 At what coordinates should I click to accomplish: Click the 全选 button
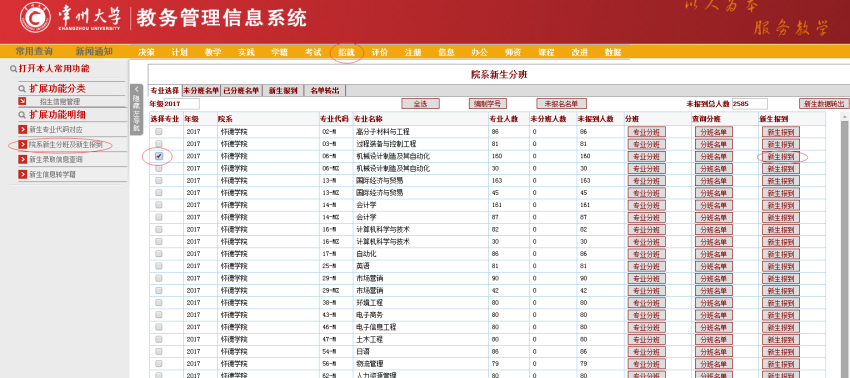[420, 104]
